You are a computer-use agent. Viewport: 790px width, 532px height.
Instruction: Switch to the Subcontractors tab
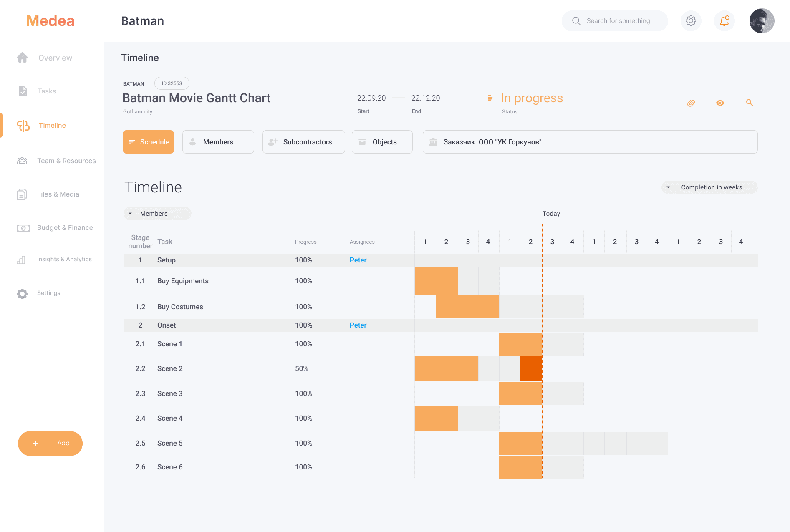click(x=303, y=142)
